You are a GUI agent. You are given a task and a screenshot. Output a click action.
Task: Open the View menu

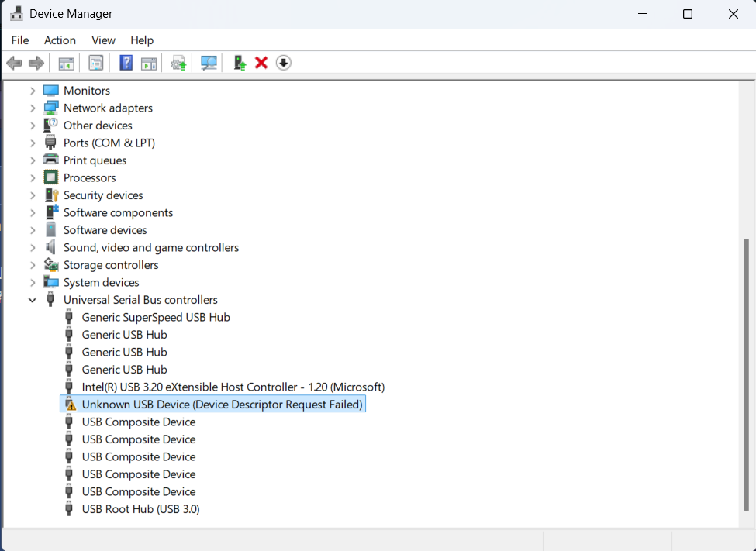(x=103, y=40)
